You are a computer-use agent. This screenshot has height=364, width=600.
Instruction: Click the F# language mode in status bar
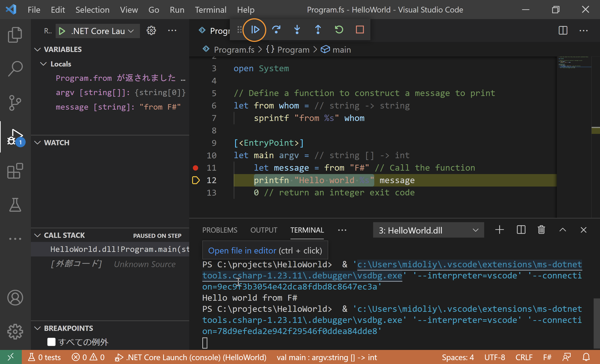coord(547,357)
